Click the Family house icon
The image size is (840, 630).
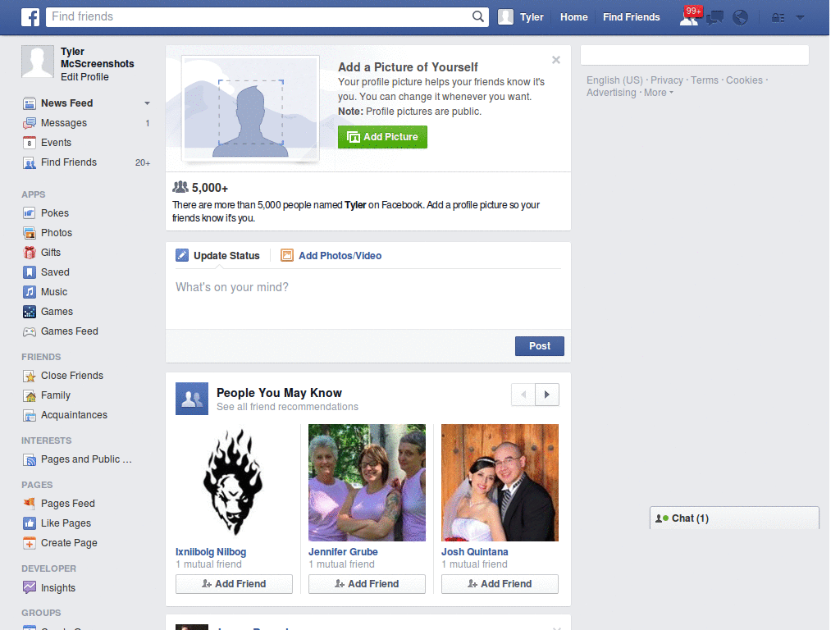pyautogui.click(x=30, y=396)
